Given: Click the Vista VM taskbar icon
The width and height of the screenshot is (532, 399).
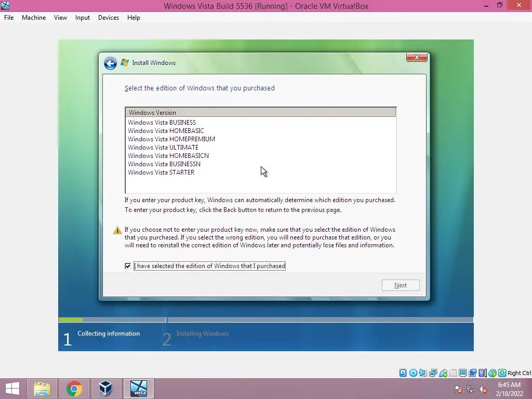Looking at the screenshot, I should tap(139, 389).
